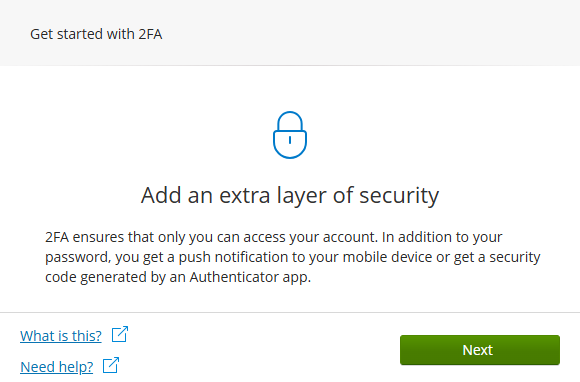Open the Need help? link

(57, 367)
